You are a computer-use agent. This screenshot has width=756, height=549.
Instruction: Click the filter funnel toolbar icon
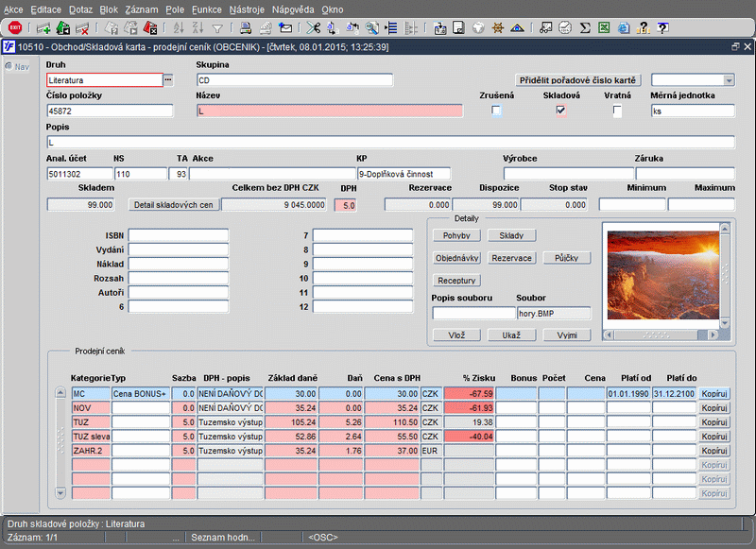tap(217, 28)
